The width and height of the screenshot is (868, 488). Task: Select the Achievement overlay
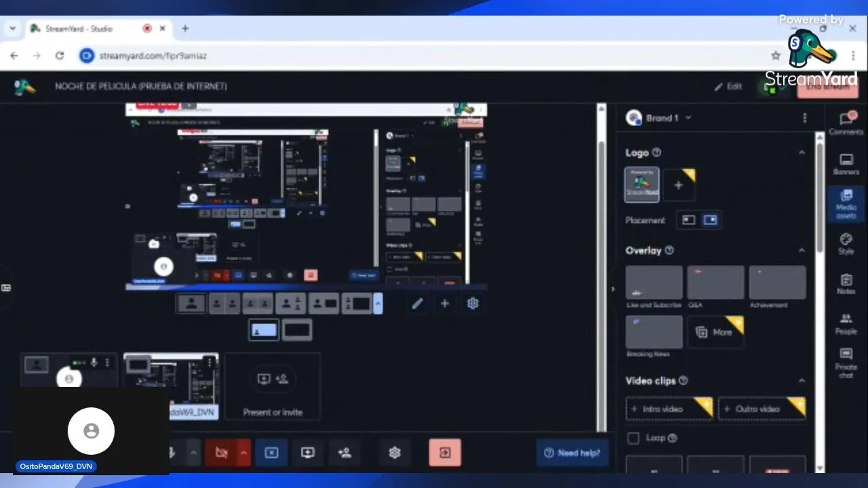tap(777, 283)
